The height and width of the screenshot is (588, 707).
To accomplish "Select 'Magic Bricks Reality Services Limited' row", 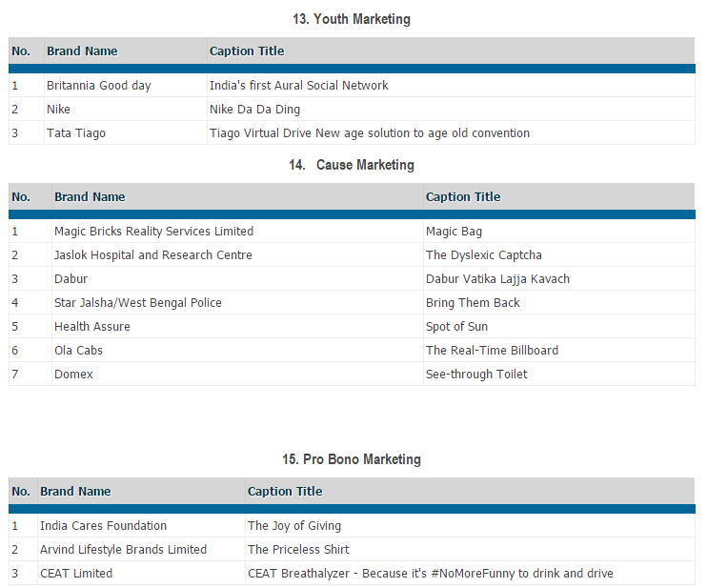I will click(153, 232).
